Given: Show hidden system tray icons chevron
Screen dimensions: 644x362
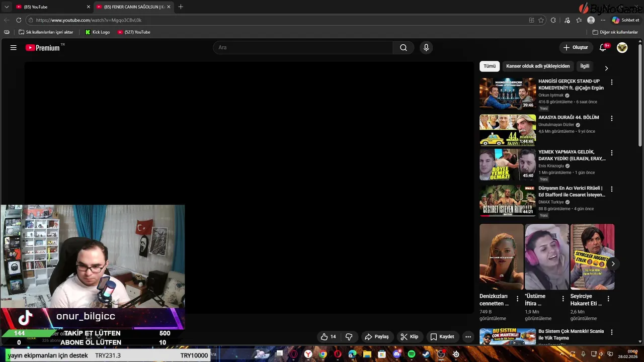Looking at the screenshot, I should pyautogui.click(x=562, y=353).
